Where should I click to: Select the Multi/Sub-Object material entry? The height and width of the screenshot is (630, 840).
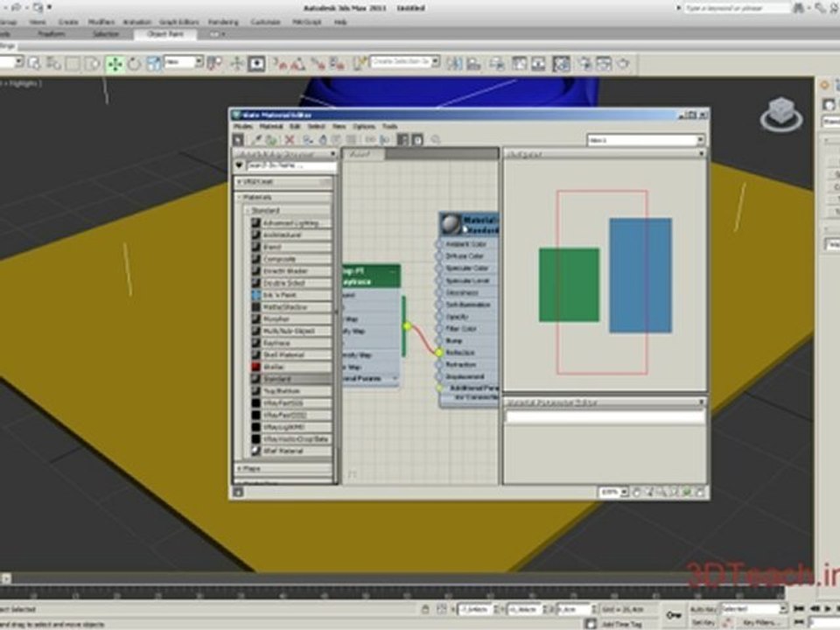pos(290,331)
